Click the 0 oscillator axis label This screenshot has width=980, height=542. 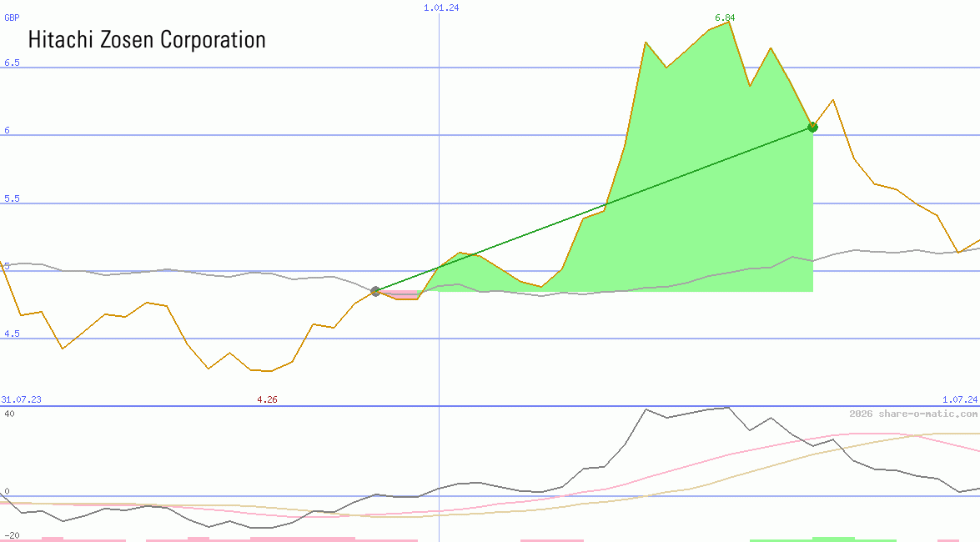tap(7, 491)
